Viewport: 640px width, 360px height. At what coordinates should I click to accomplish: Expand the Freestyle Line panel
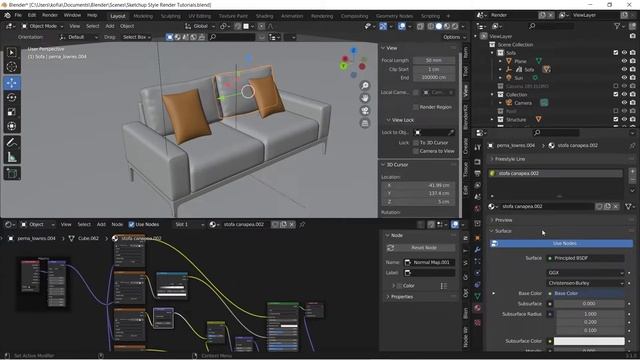pyautogui.click(x=510, y=159)
